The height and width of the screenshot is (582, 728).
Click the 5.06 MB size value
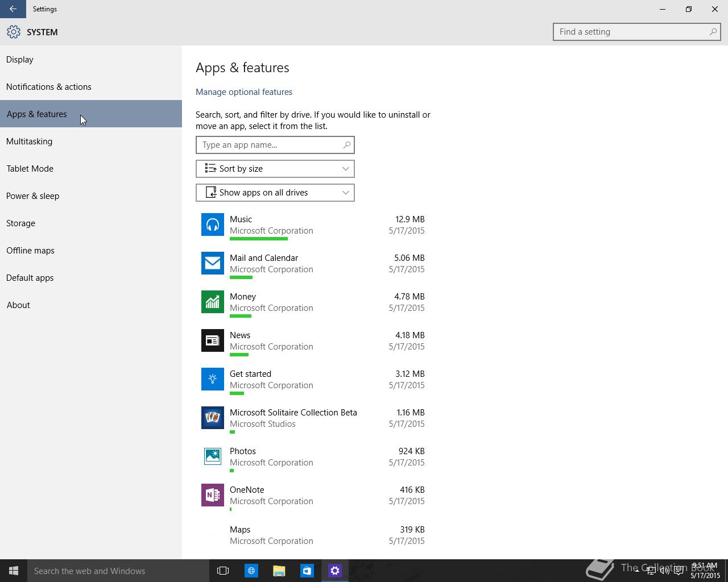click(x=409, y=257)
